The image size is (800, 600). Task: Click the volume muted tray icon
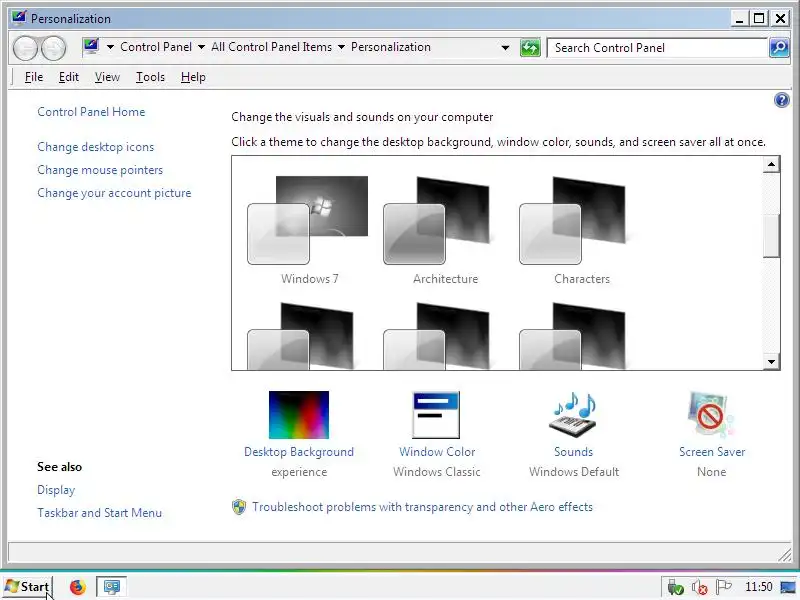click(x=699, y=588)
